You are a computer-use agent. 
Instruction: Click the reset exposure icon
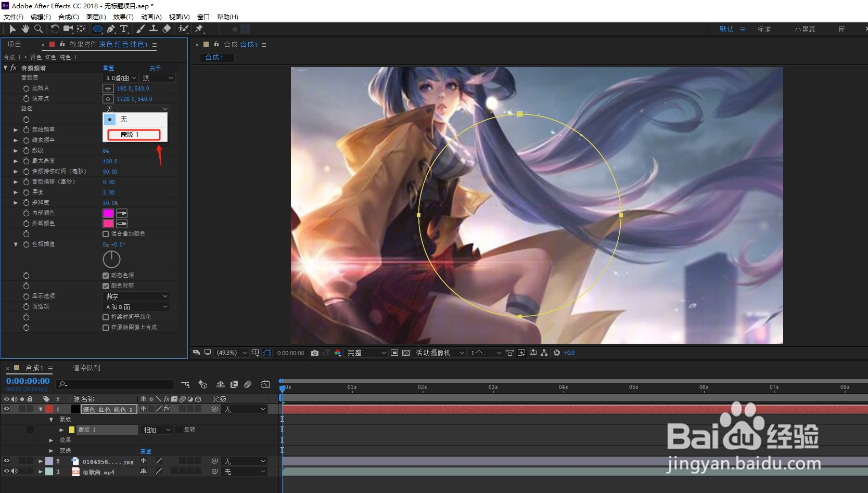pos(557,353)
